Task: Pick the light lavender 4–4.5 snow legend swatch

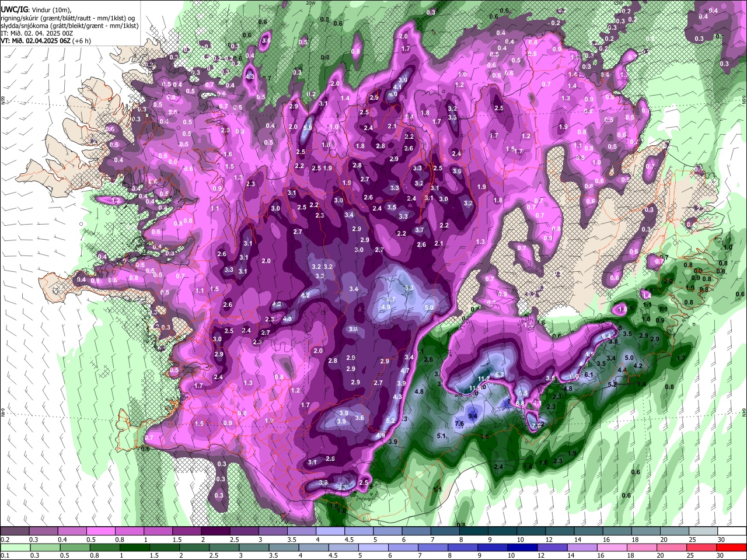Action: coord(329,531)
